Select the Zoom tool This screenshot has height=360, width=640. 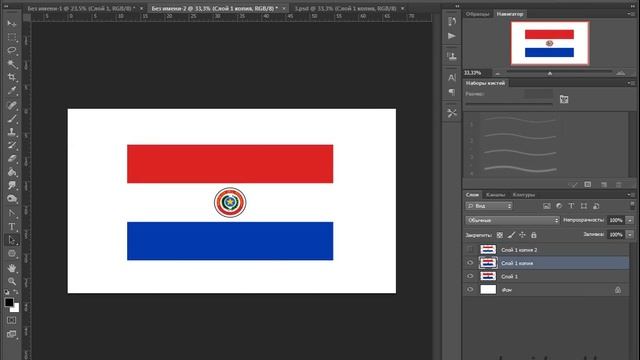tap(12, 281)
